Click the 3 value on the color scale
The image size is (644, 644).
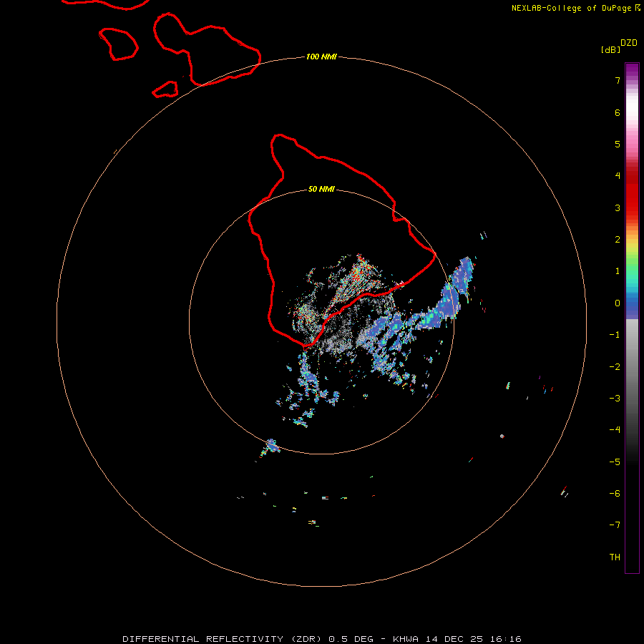[618, 208]
